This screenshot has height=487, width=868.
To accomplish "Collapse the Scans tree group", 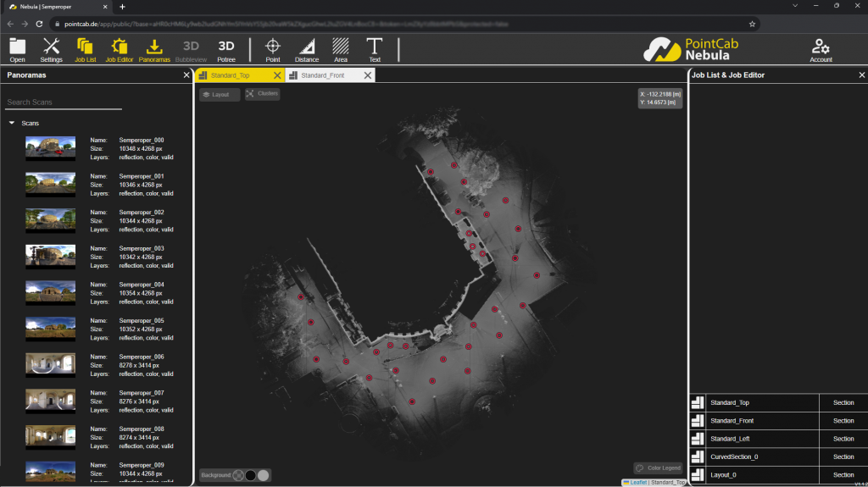I will [x=12, y=124].
